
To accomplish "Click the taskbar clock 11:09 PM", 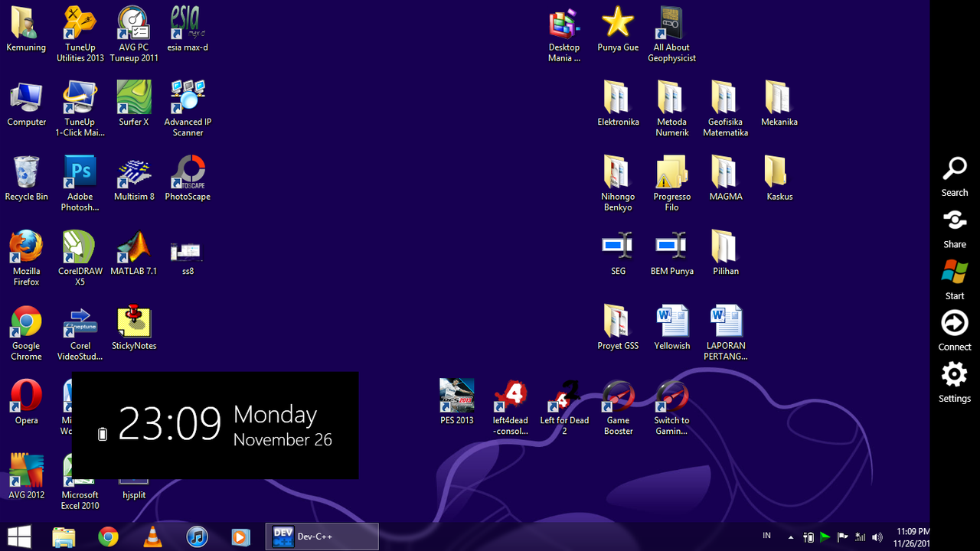I will (x=912, y=536).
